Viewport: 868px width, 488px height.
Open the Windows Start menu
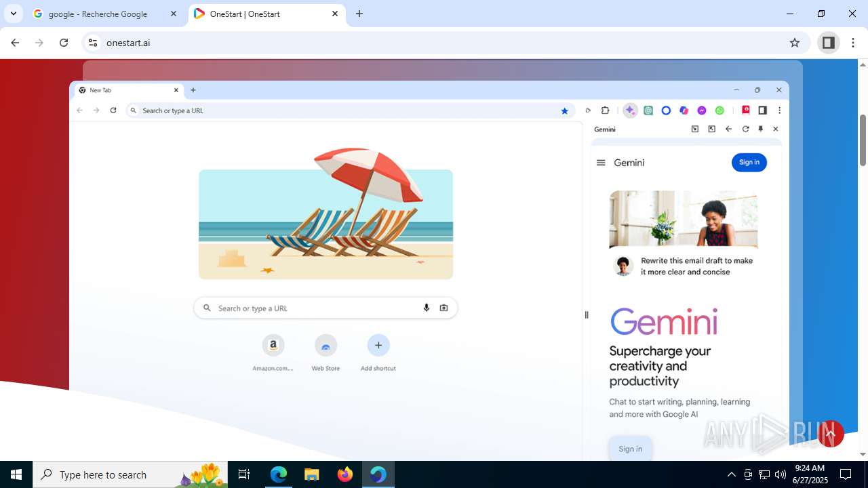point(16,474)
